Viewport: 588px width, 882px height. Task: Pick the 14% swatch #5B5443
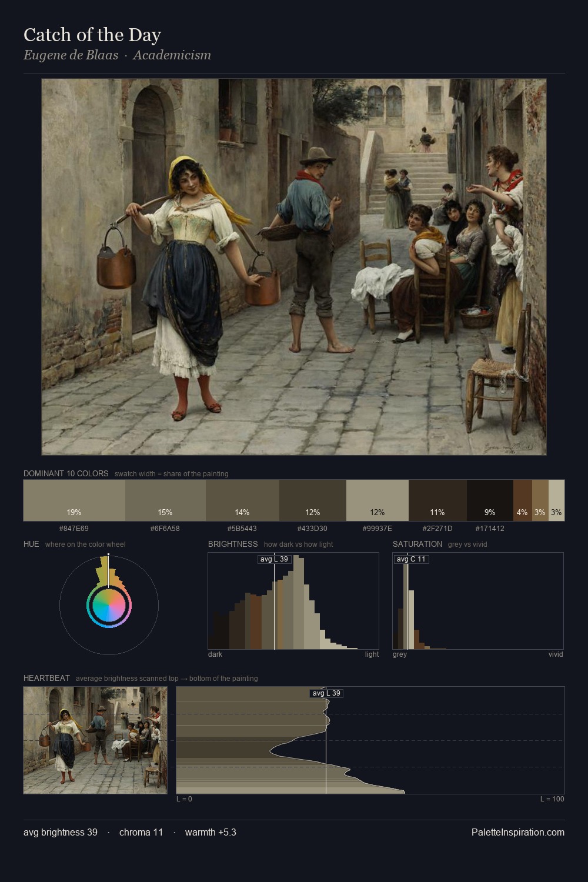pos(242,500)
